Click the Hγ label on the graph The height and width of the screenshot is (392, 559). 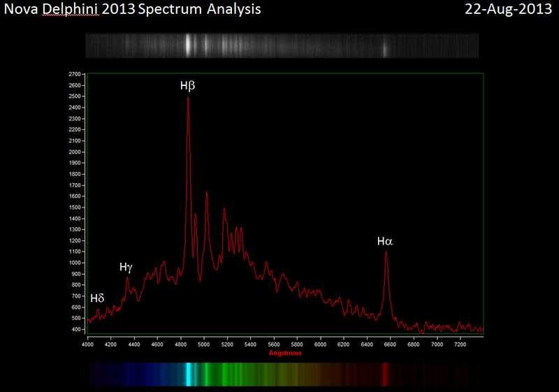(126, 267)
